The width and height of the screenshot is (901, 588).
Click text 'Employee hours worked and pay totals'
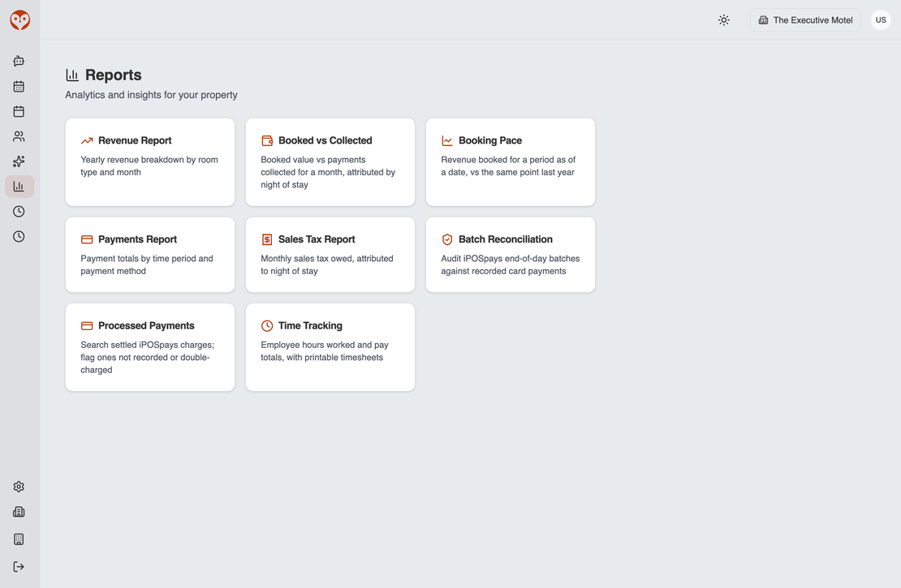click(325, 351)
